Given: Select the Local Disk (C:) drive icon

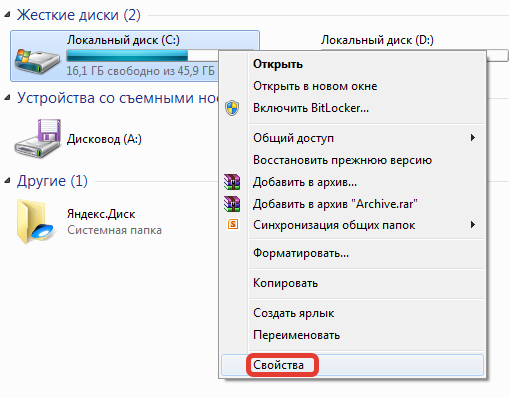Looking at the screenshot, I should [37, 61].
